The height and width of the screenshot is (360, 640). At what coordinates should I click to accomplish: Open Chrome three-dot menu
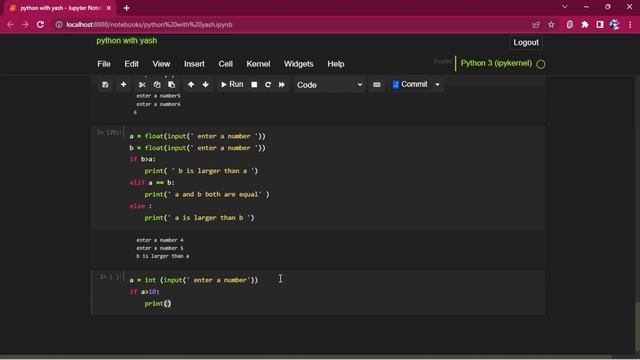(x=630, y=25)
